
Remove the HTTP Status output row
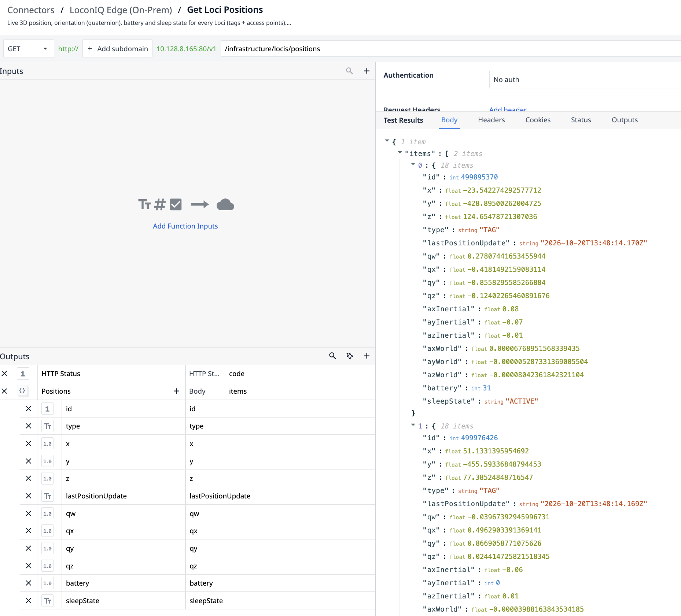coord(4,374)
